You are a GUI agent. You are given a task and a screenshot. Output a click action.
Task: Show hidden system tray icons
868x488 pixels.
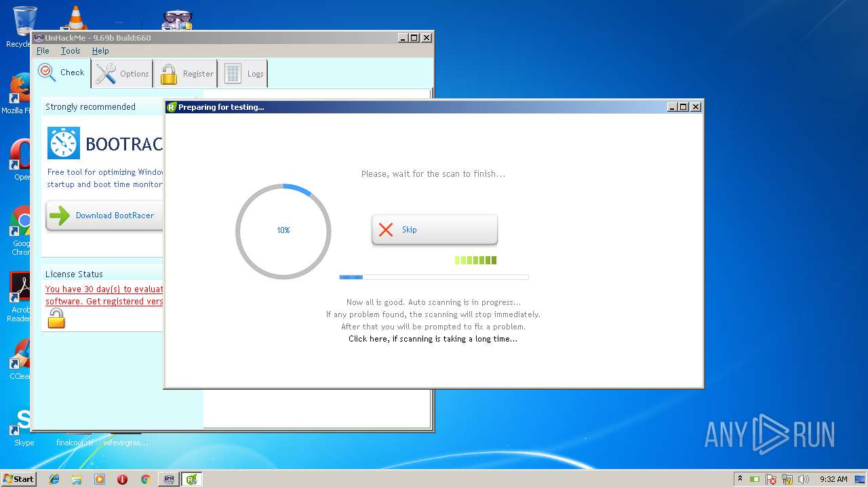click(740, 479)
